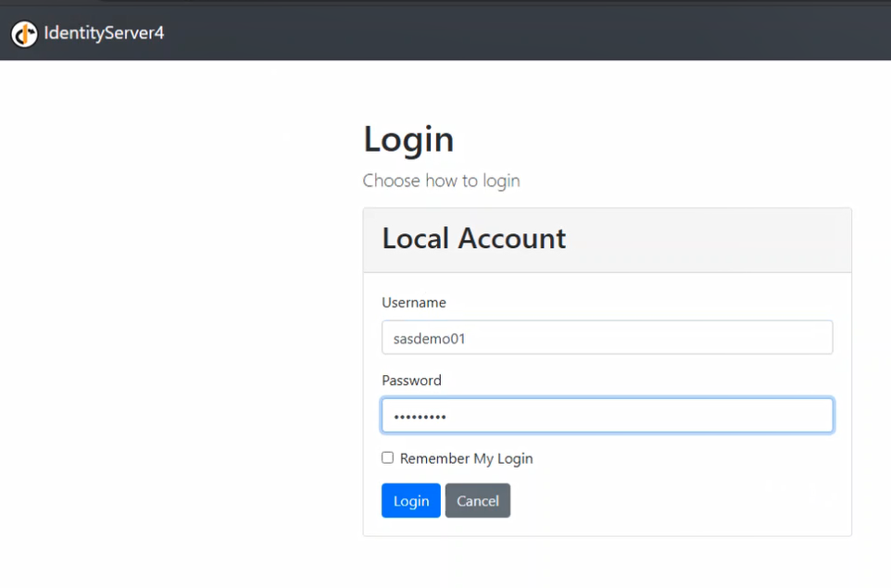Click the blank area right of Cancel
The height and width of the screenshot is (588, 891).
[x=676, y=501]
